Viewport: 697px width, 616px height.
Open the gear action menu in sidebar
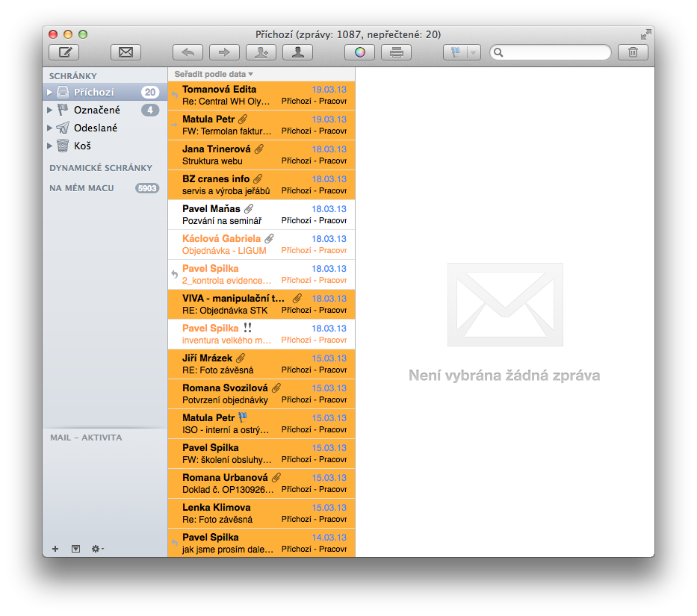coord(97,549)
